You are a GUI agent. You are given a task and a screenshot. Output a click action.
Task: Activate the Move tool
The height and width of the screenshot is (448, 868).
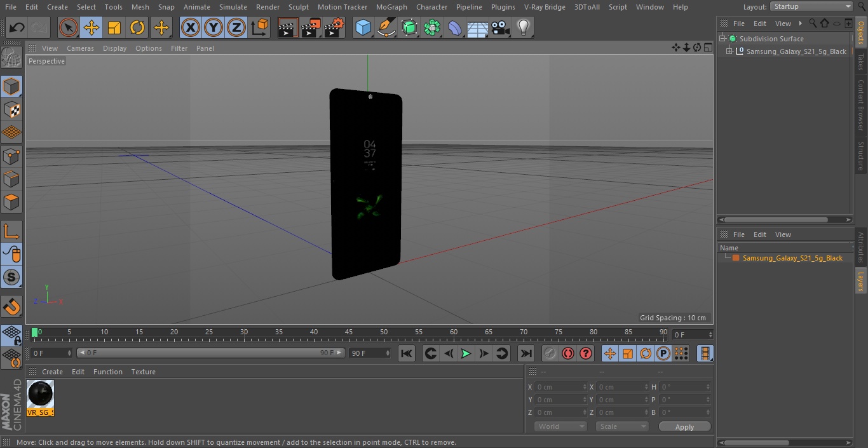coord(92,27)
